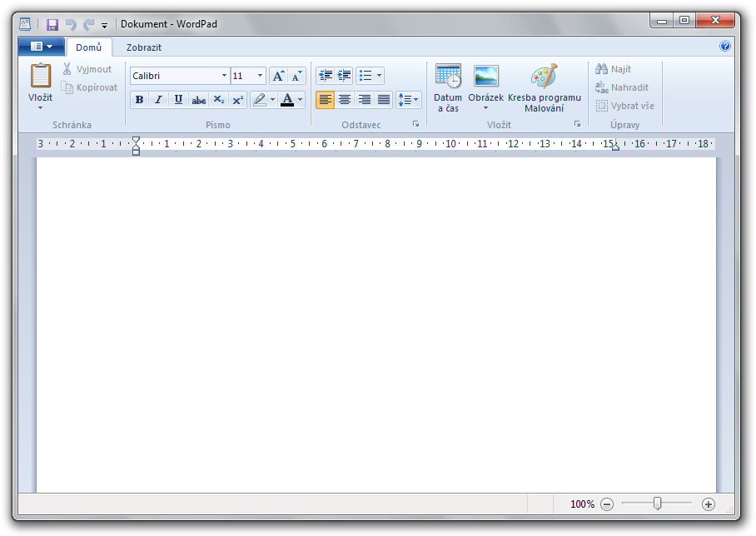The width and height of the screenshot is (756, 536).
Task: Switch to the Zobrazit tab
Action: (144, 47)
